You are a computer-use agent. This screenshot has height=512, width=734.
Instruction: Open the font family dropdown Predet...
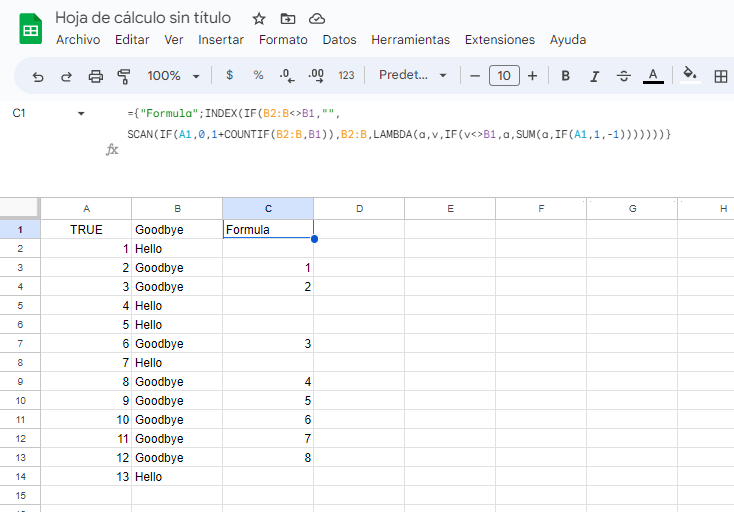(412, 75)
